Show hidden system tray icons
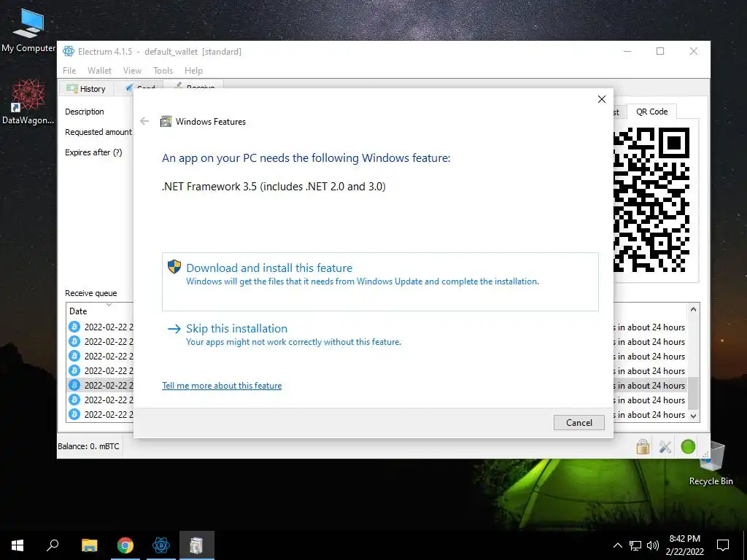 pos(617,545)
